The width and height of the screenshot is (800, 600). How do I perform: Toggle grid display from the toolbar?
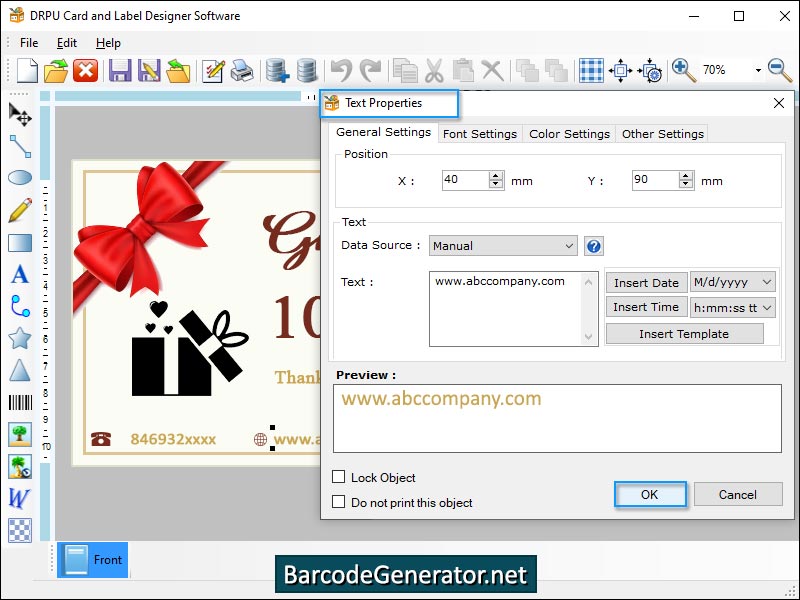(589, 70)
